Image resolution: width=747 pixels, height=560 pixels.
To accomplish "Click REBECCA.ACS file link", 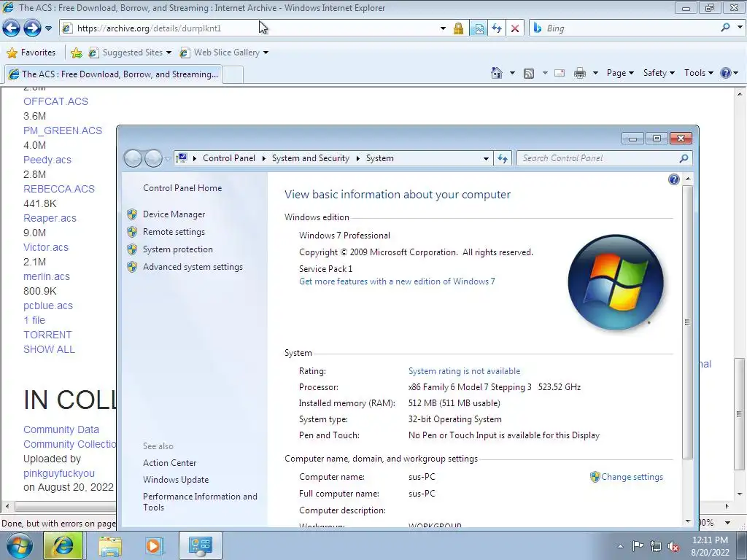I will point(59,189).
